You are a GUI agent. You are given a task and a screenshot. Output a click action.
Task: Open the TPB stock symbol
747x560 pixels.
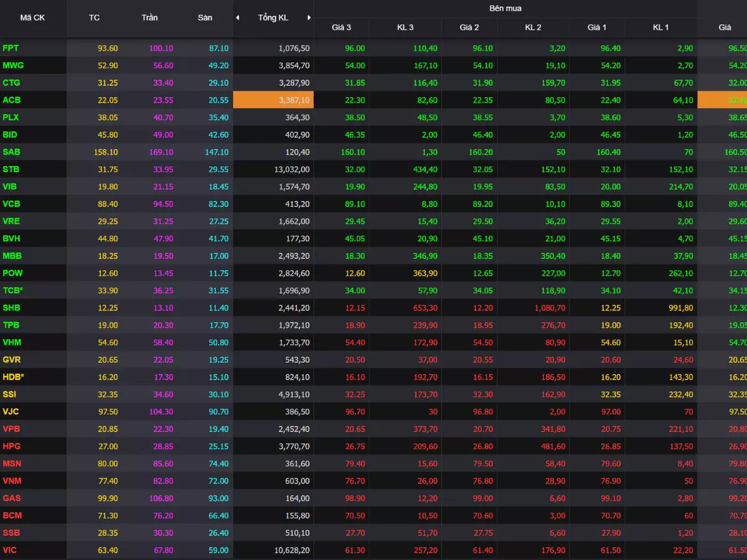pos(11,325)
